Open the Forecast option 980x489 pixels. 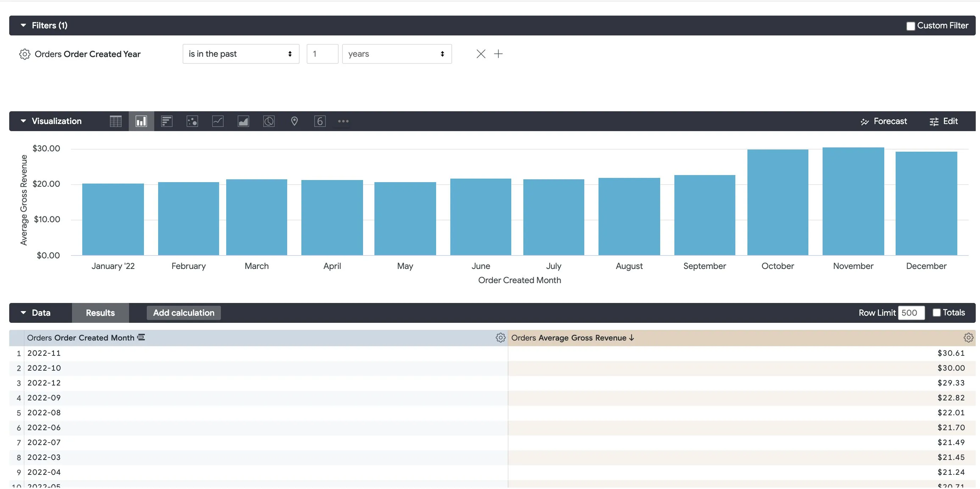[883, 121]
